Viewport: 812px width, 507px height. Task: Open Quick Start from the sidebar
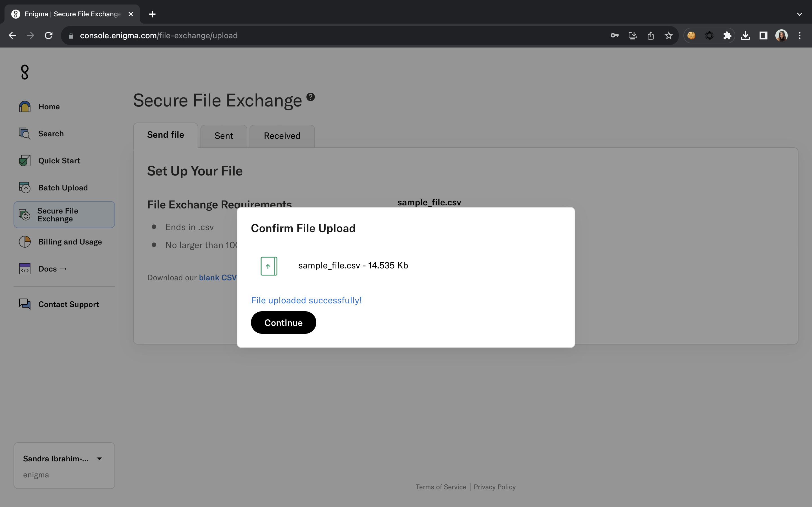pyautogui.click(x=59, y=161)
